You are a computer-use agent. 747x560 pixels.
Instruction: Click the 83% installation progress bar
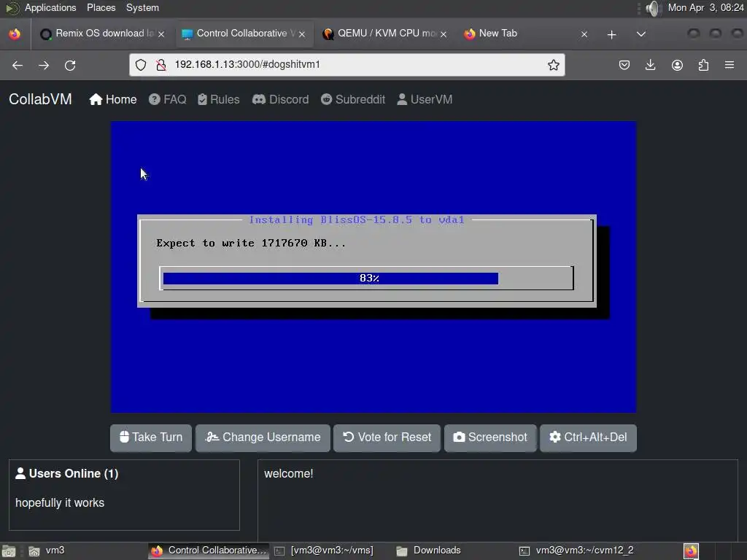point(366,278)
